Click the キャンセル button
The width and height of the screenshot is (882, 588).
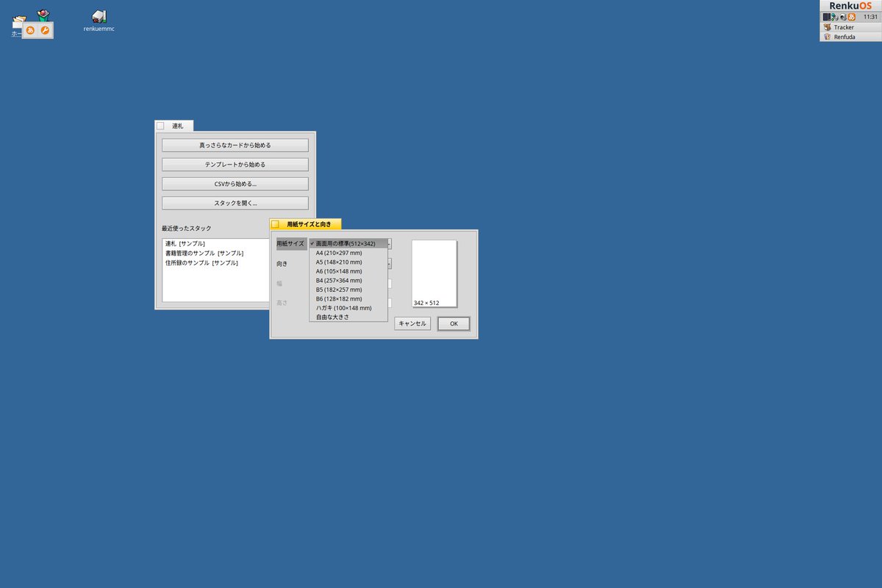coord(412,323)
